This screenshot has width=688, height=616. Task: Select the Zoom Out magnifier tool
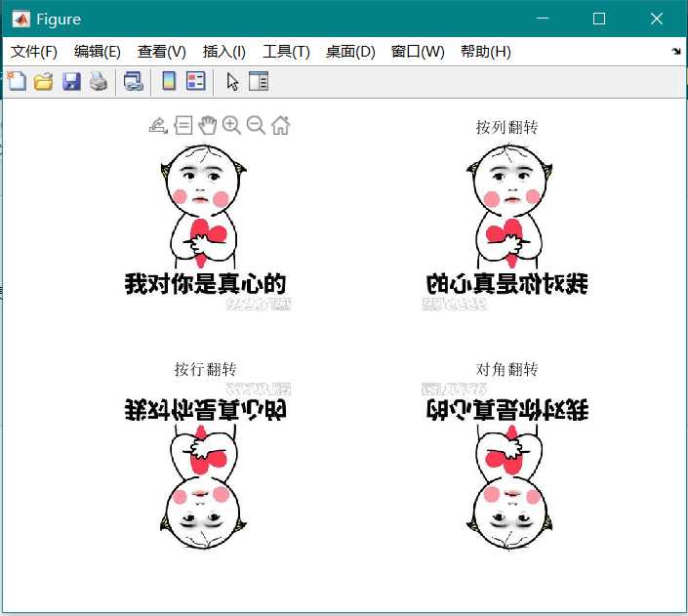pyautogui.click(x=256, y=126)
